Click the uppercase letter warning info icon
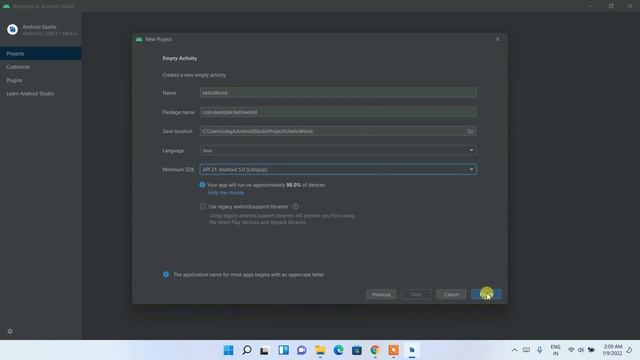 (166, 274)
